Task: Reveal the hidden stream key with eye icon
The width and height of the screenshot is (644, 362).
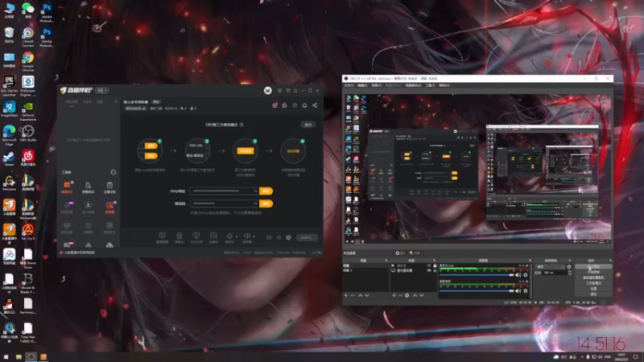Action: tap(255, 204)
